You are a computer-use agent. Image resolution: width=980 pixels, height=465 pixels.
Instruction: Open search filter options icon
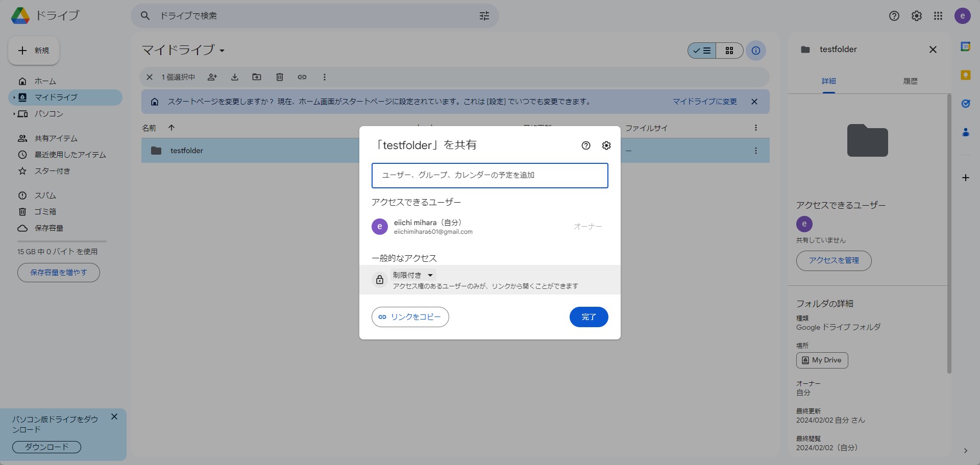click(x=484, y=16)
